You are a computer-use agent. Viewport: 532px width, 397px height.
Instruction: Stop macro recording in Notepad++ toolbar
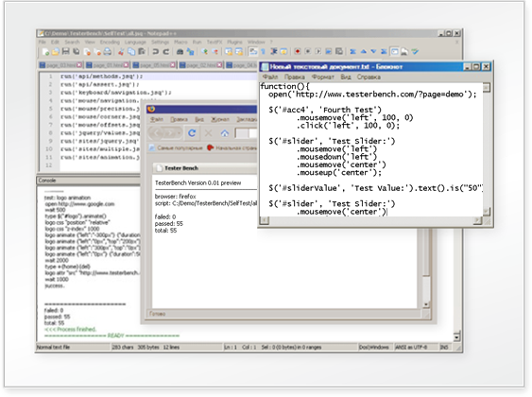tap(308, 52)
